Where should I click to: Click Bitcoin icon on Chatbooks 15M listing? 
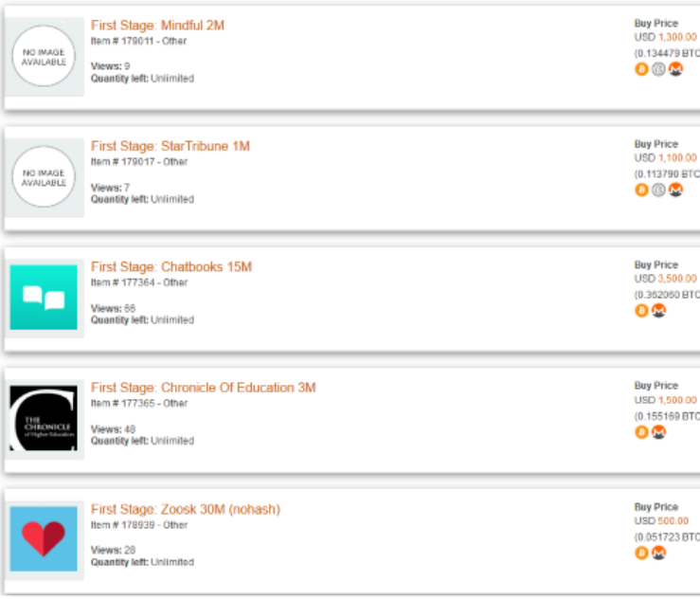point(642,311)
